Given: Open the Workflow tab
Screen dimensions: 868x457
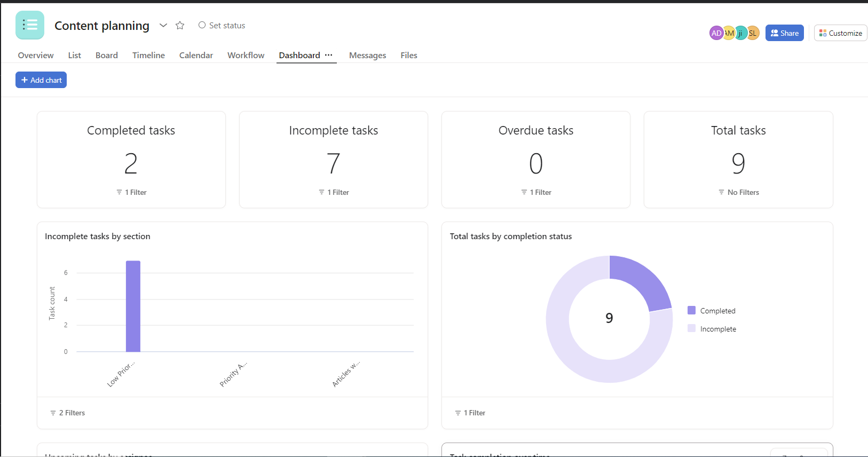Looking at the screenshot, I should 246,56.
